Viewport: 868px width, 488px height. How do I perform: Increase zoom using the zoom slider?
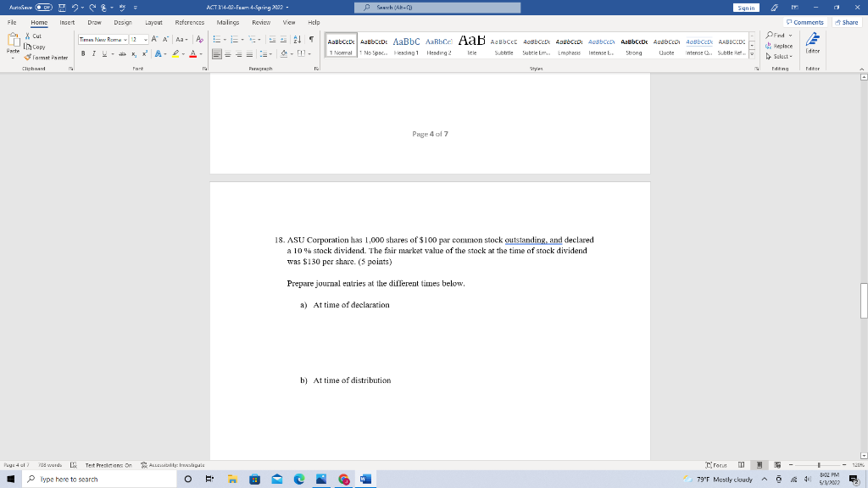click(844, 464)
